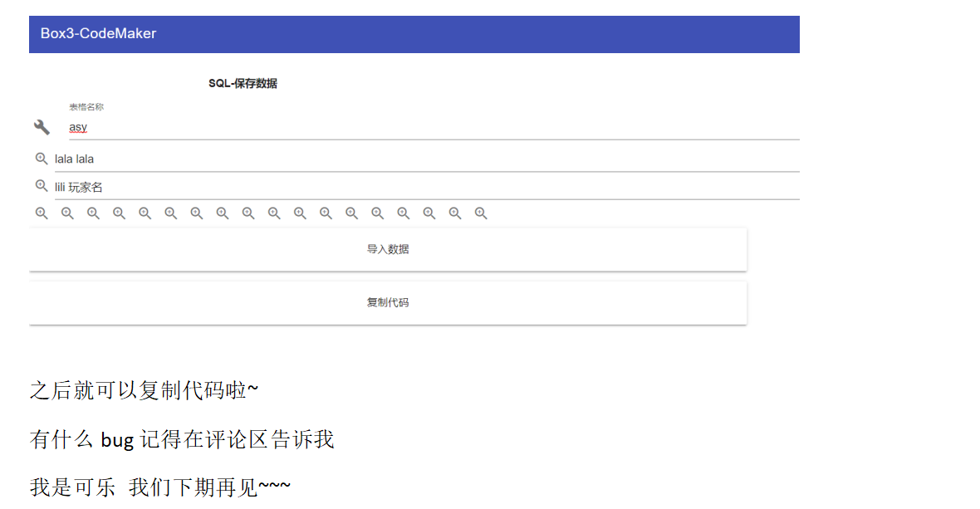The width and height of the screenshot is (980, 509).
Task: Click the SQL-保存数据 heading
Action: pos(243,84)
